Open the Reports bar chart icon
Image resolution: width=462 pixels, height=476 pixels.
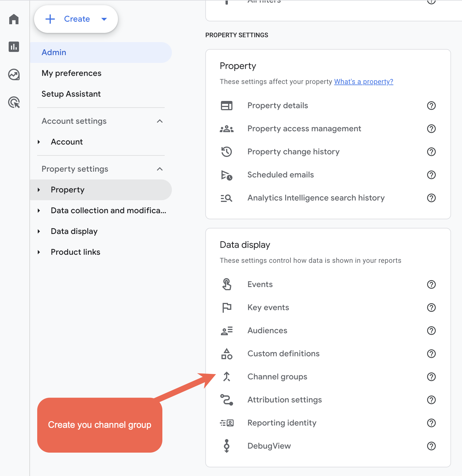[x=14, y=47]
